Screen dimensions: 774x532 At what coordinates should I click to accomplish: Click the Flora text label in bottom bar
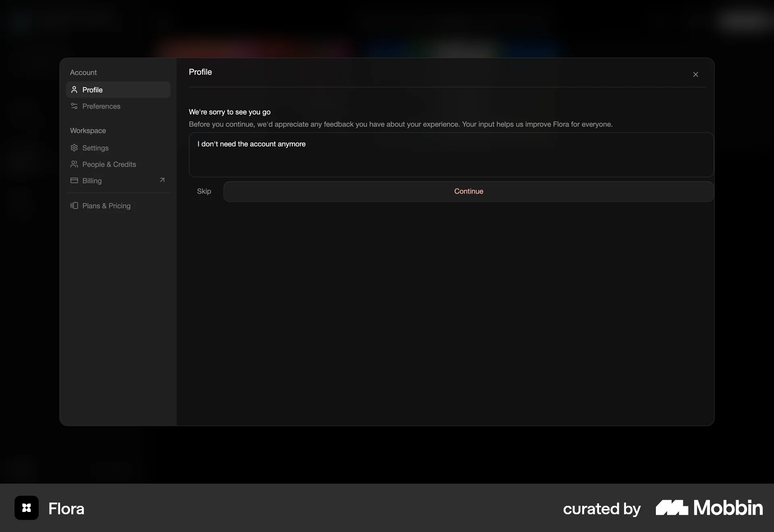click(66, 508)
